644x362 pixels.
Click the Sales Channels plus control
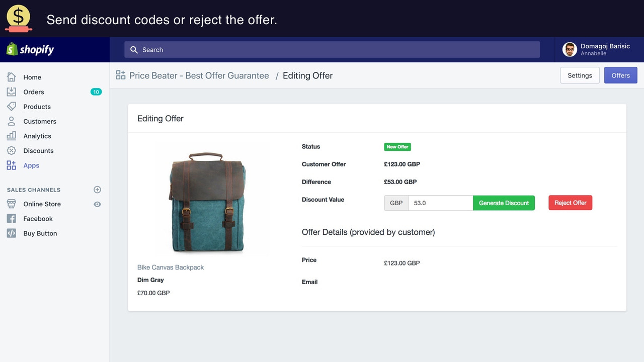click(x=97, y=190)
